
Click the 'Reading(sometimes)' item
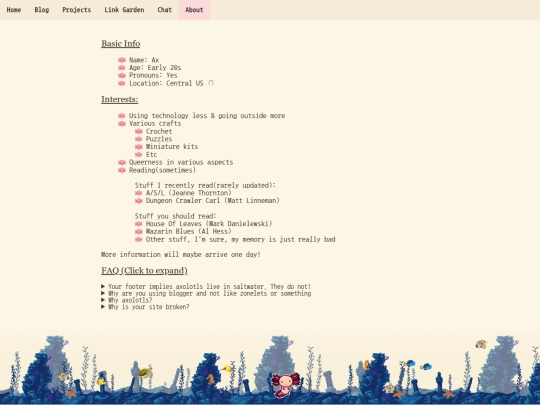pos(162,170)
